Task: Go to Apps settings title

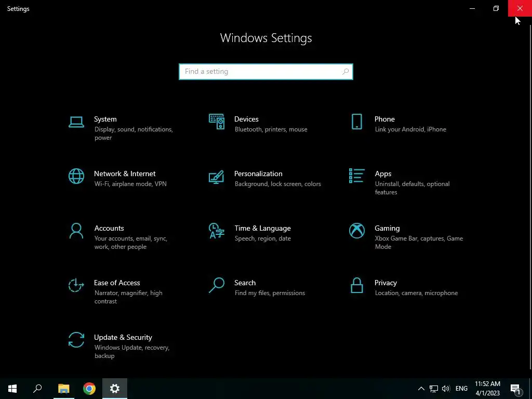Action: (383, 174)
